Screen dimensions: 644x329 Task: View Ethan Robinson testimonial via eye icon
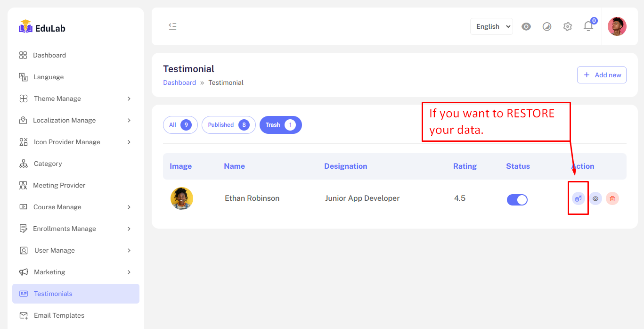point(595,198)
